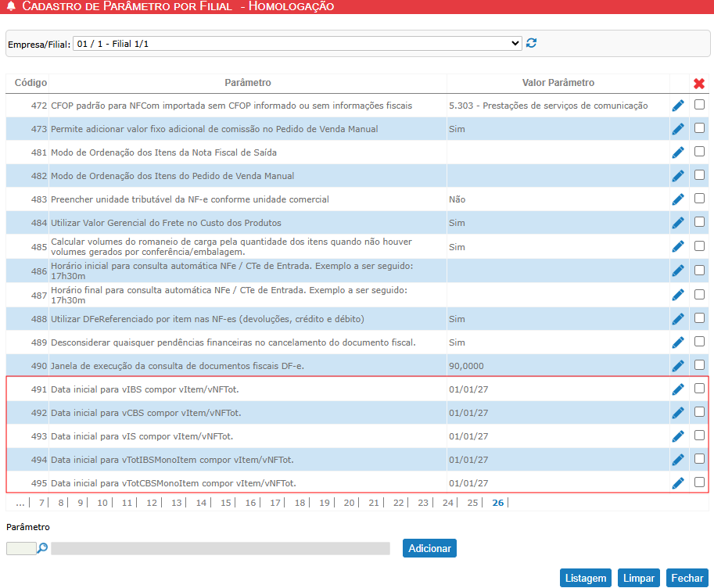Edit parameter 491 vIBS date
Image resolution: width=714 pixels, height=588 pixels.
[x=678, y=389]
